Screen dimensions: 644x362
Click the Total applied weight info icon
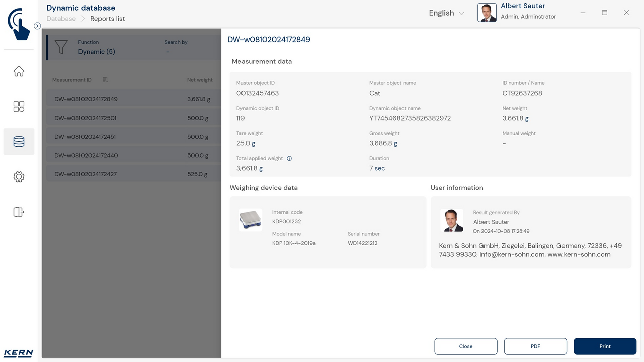pos(289,158)
